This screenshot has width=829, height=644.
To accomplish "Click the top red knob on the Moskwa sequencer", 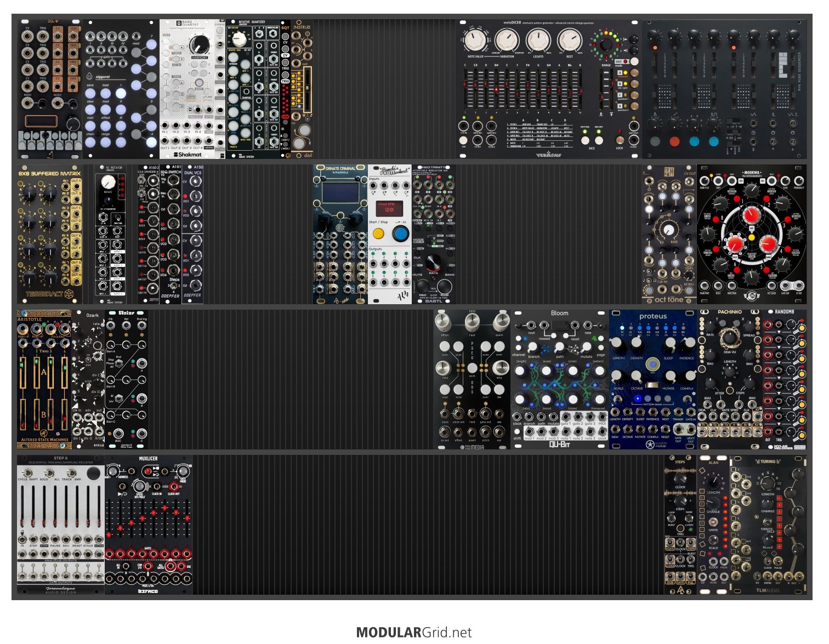I will (751, 214).
